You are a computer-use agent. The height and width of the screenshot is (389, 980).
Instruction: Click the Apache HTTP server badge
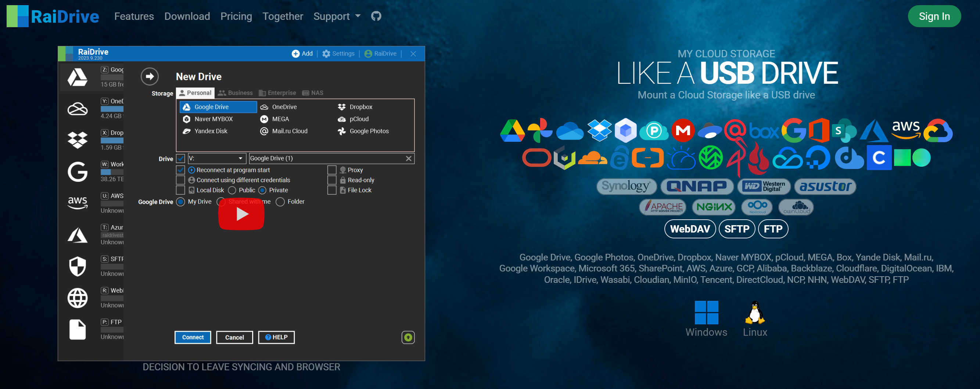point(663,207)
